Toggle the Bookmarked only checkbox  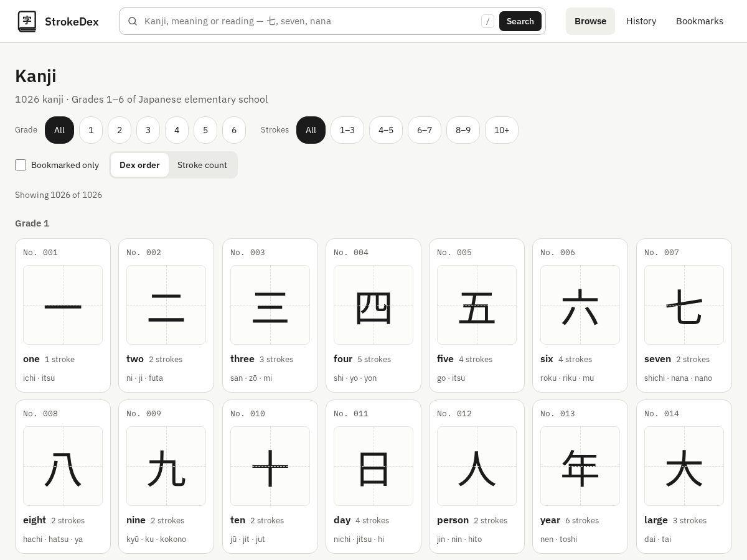click(21, 165)
